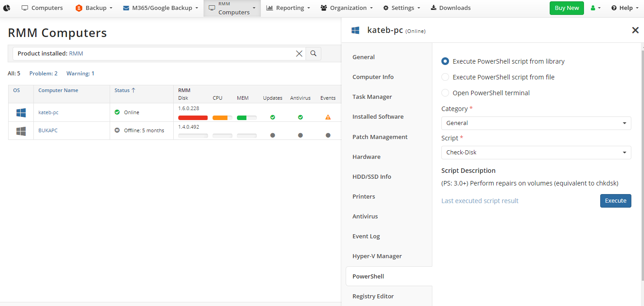Viewport: 644px width, 306px height.
Task: Execute the Check-Disk script
Action: point(616,200)
